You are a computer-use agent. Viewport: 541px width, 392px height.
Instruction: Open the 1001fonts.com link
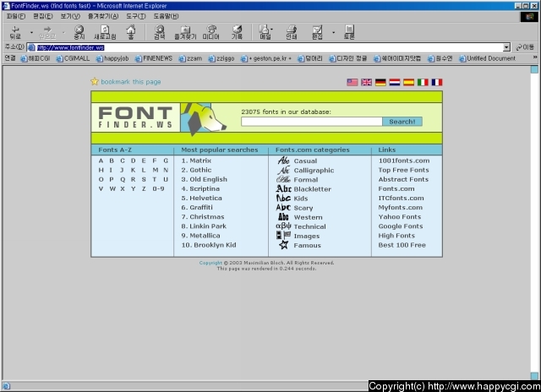pyautogui.click(x=404, y=161)
